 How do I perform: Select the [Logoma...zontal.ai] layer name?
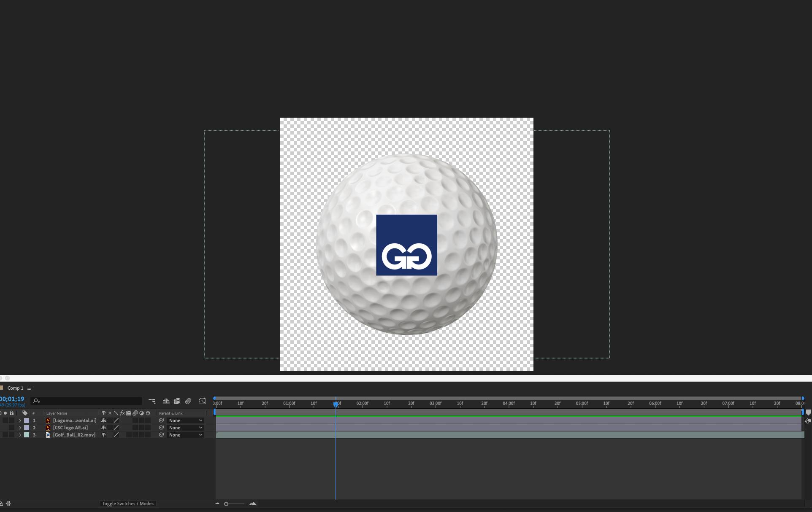[75, 420]
